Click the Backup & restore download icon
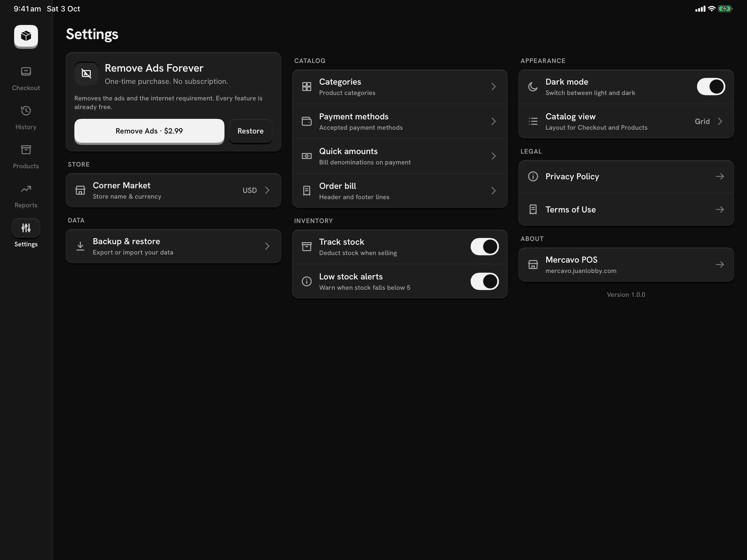This screenshot has height=560, width=747. click(x=80, y=246)
